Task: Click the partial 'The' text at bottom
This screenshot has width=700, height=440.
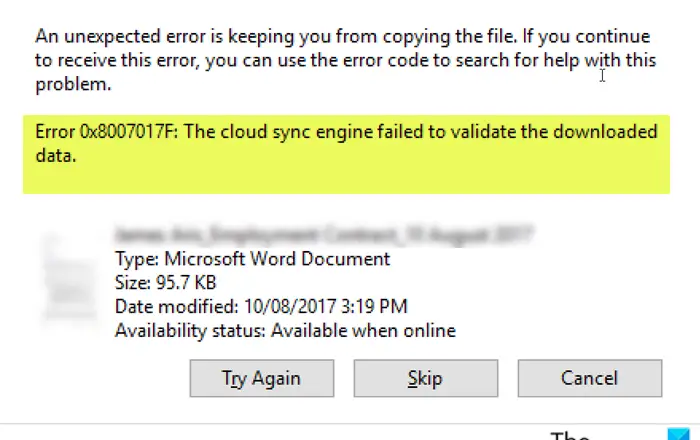Action: tap(570, 435)
